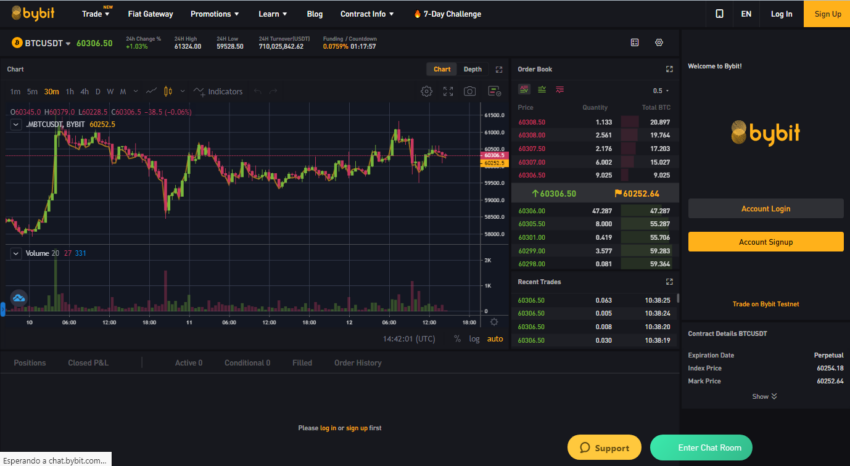
Task: Open the Trade dropdown menu
Action: (x=95, y=14)
